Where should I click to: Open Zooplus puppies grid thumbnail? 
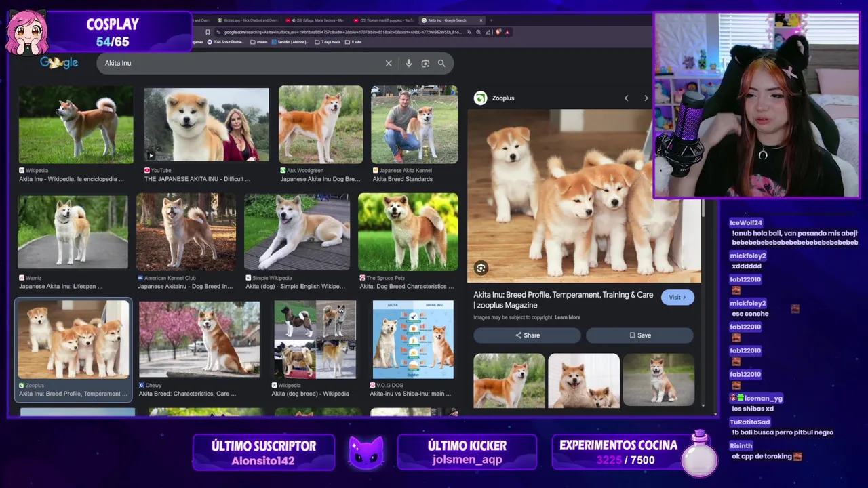point(73,339)
